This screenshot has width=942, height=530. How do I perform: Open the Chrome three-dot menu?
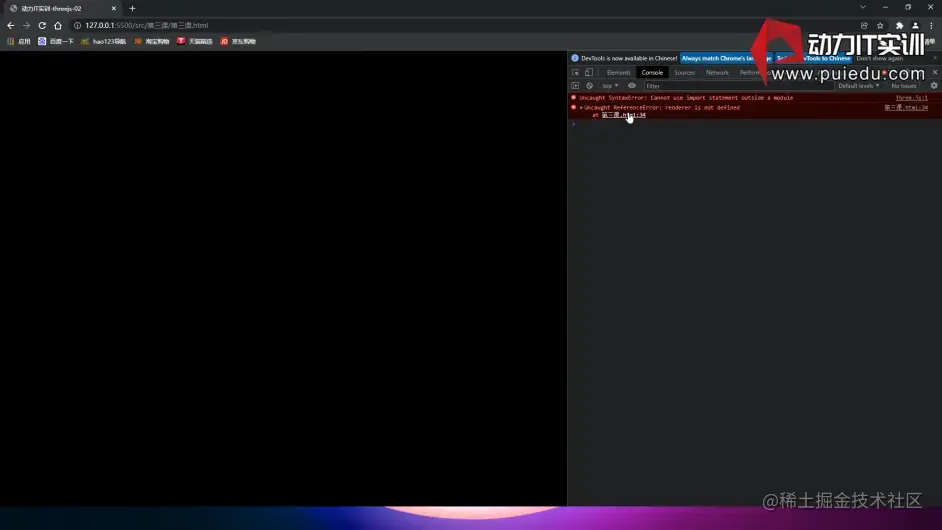pos(931,25)
